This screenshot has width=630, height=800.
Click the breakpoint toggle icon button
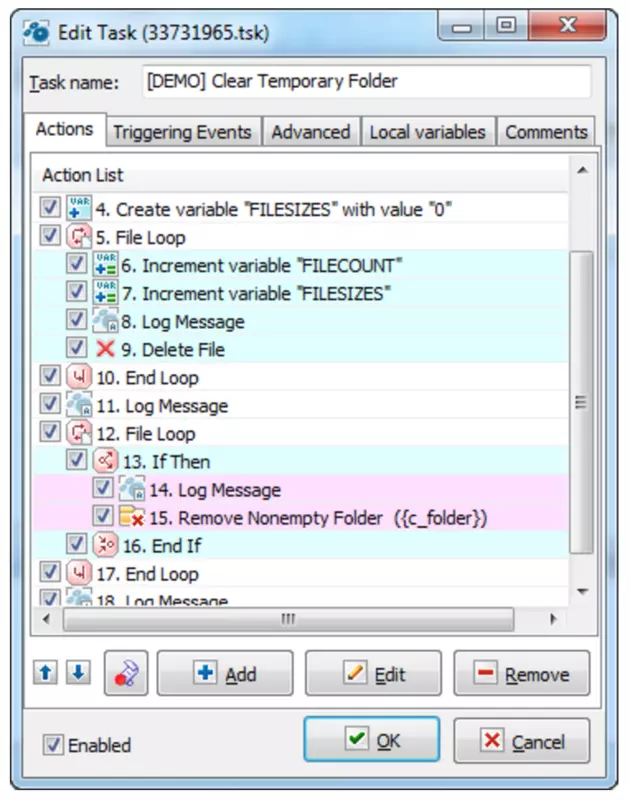coord(126,673)
